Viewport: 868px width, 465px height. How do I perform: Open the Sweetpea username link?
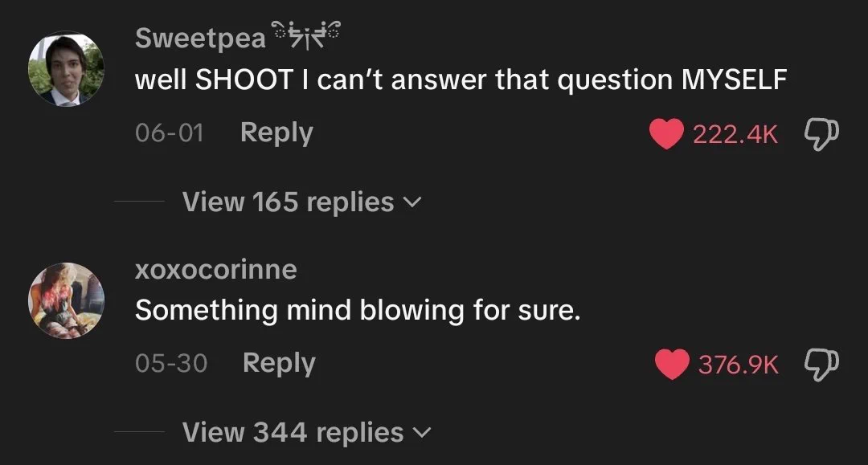200,39
